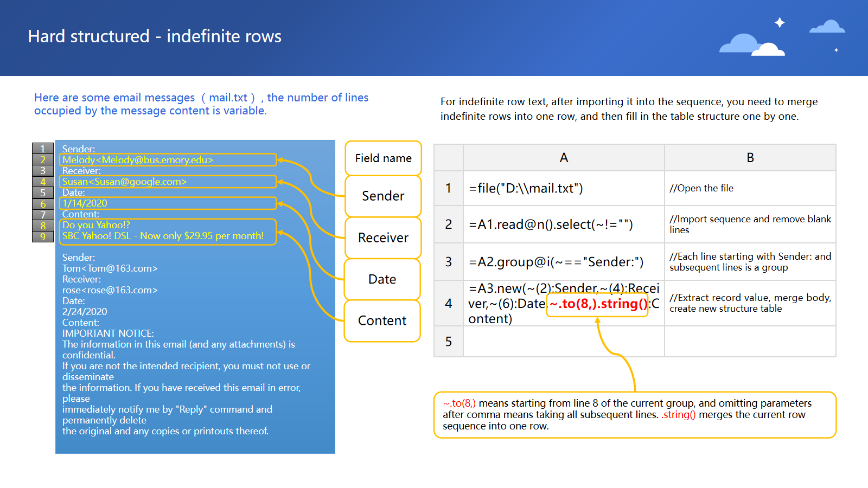The width and height of the screenshot is (868, 488).
Task: Select the Sender field name box
Action: click(383, 196)
